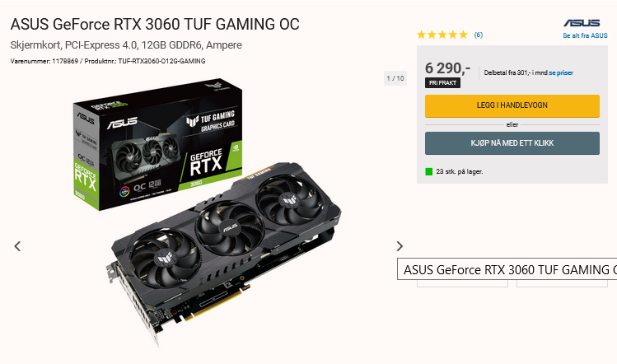Show the previous product image
This screenshot has width=617, height=364.
17,246
